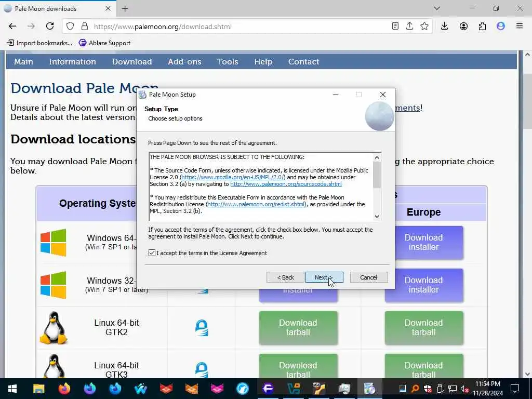Open the Ablaze Support bookmark

(104, 43)
